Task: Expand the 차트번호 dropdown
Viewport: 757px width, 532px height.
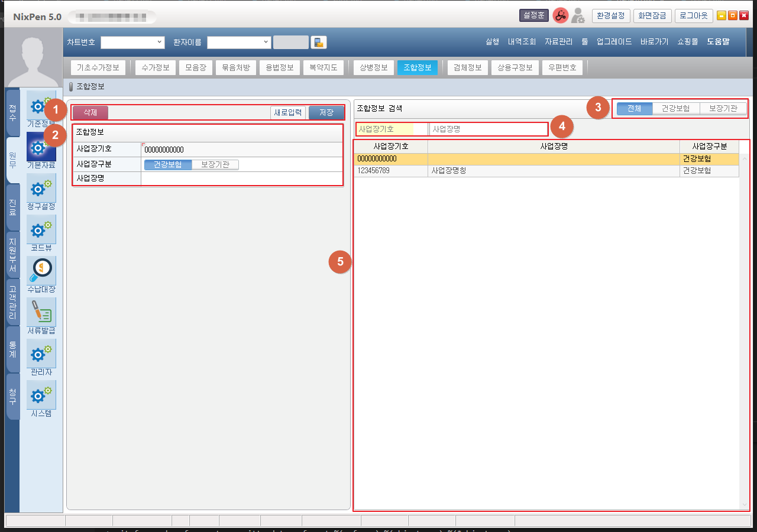Action: tap(159, 43)
